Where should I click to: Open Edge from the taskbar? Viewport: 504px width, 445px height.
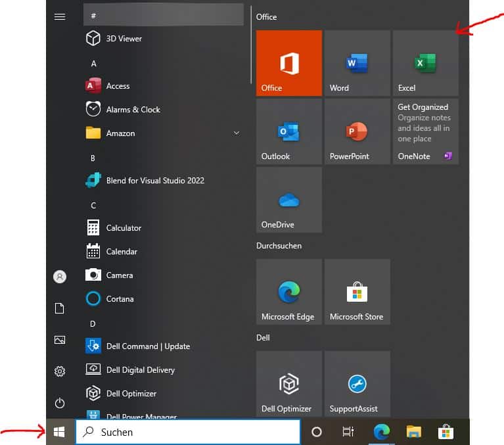(x=382, y=432)
